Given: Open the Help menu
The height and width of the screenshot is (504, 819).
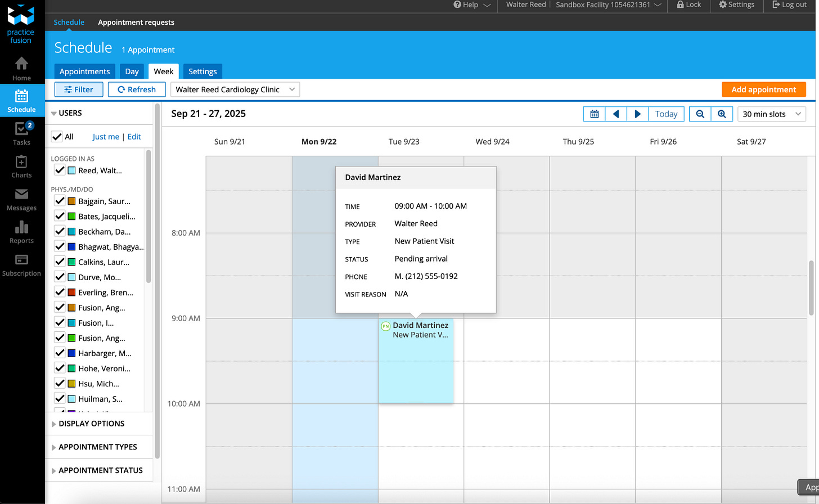Looking at the screenshot, I should point(472,4).
